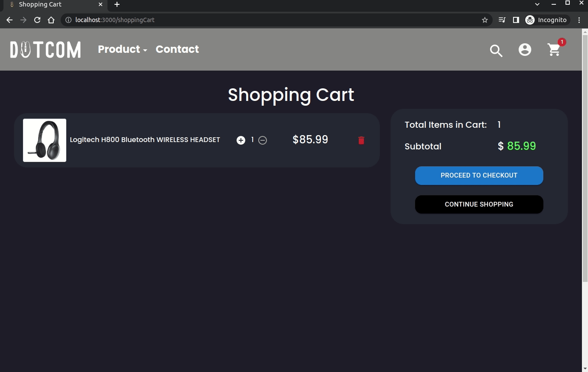This screenshot has height=372, width=588.
Task: Select the Logitech H800 Bluetooth Wireless Headset name
Action: tap(145, 140)
